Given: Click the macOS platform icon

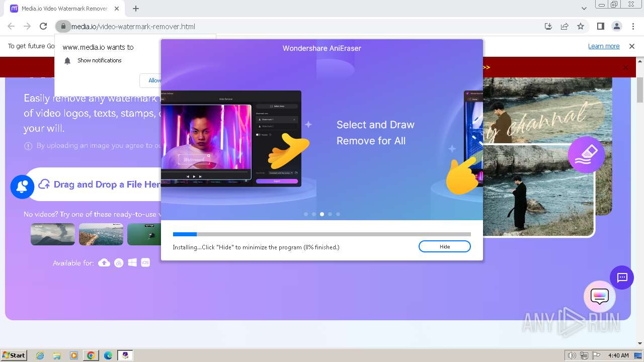Looking at the screenshot, I should click(119, 262).
